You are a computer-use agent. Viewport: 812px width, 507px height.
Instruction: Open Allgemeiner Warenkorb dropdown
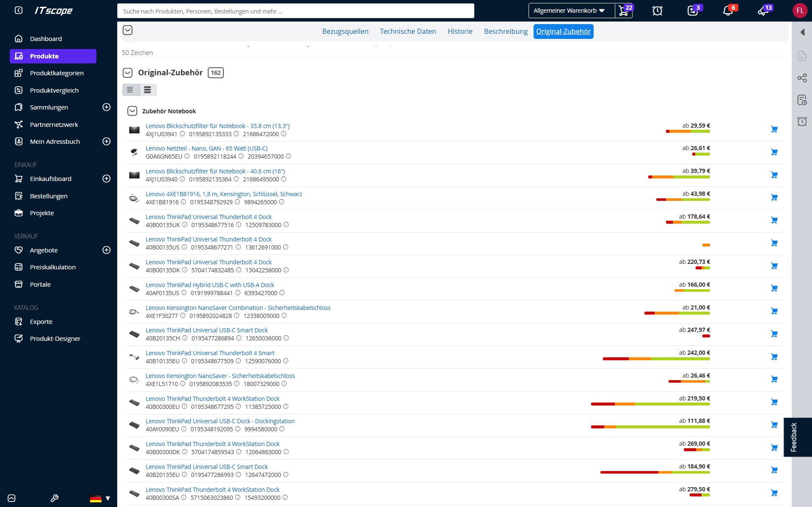(569, 11)
